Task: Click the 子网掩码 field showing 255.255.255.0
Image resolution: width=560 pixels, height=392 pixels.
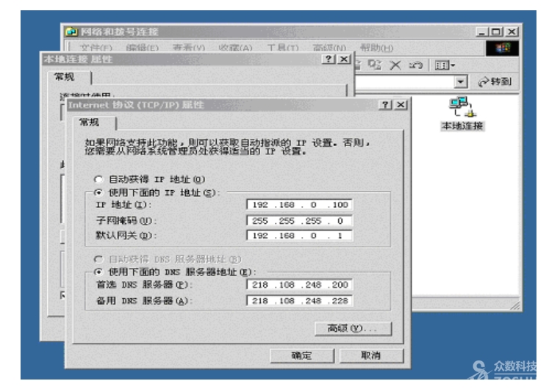Action: [300, 221]
